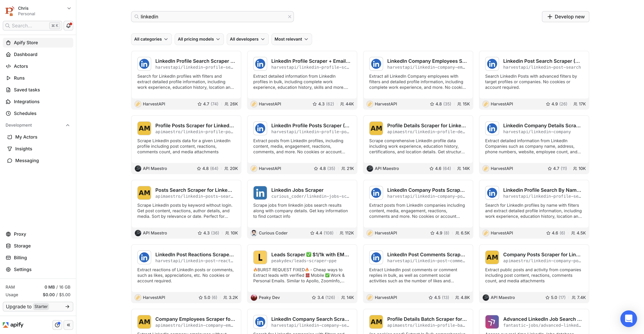Click the Usage $0.00 / $5.00 value
The image size is (644, 334).
point(56,295)
